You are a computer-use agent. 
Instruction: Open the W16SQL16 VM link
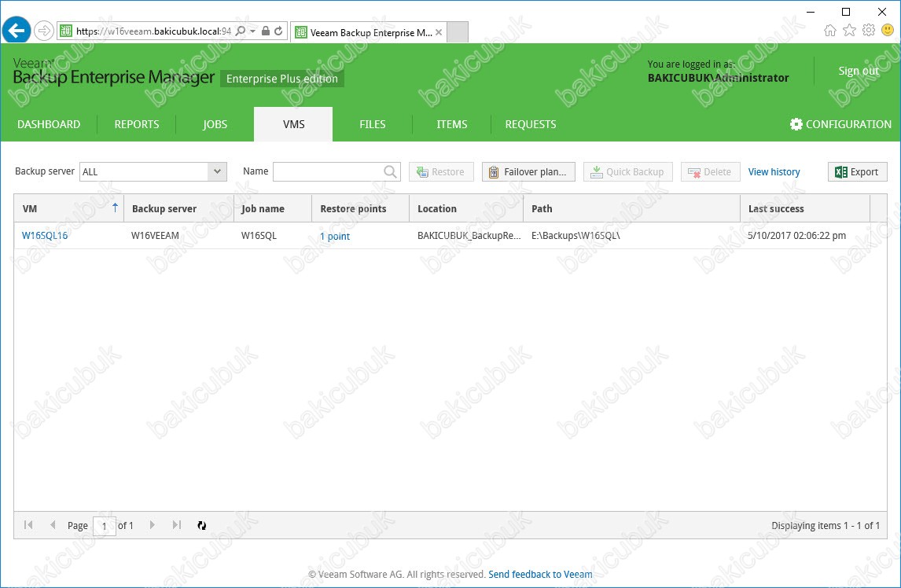pyautogui.click(x=45, y=236)
